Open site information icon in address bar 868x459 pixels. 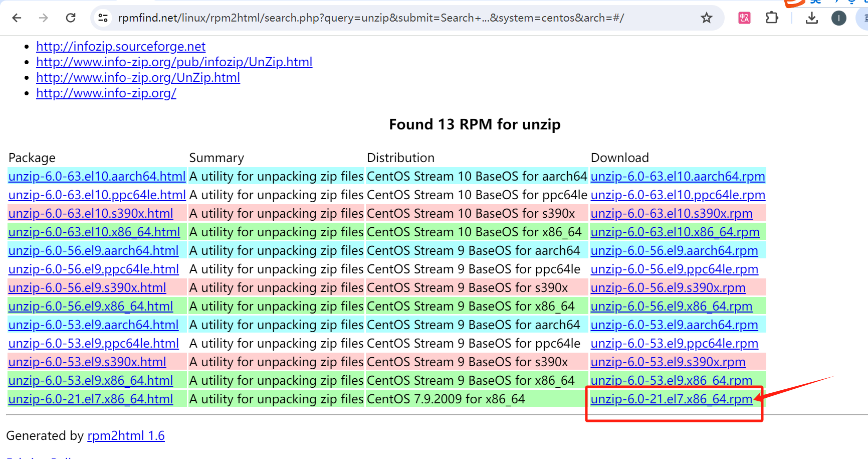(x=103, y=18)
